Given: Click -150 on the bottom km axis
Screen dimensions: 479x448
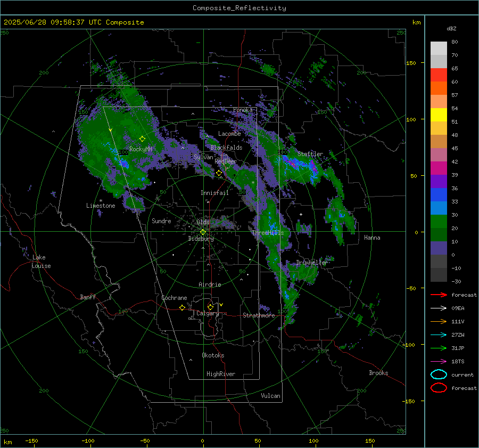Looking at the screenshot, I should tap(31, 441).
